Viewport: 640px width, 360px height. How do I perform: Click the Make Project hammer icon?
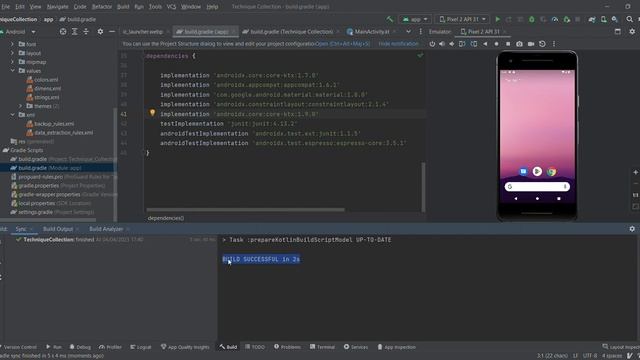[390, 19]
